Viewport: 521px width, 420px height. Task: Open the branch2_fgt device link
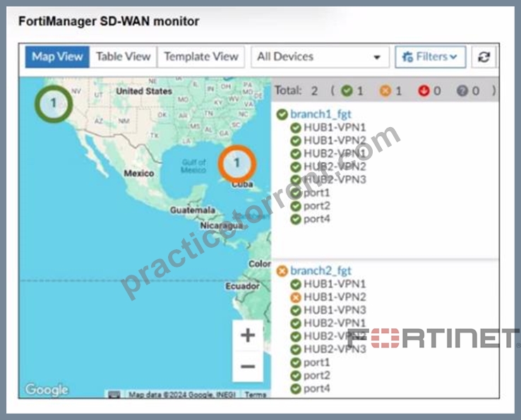[321, 271]
